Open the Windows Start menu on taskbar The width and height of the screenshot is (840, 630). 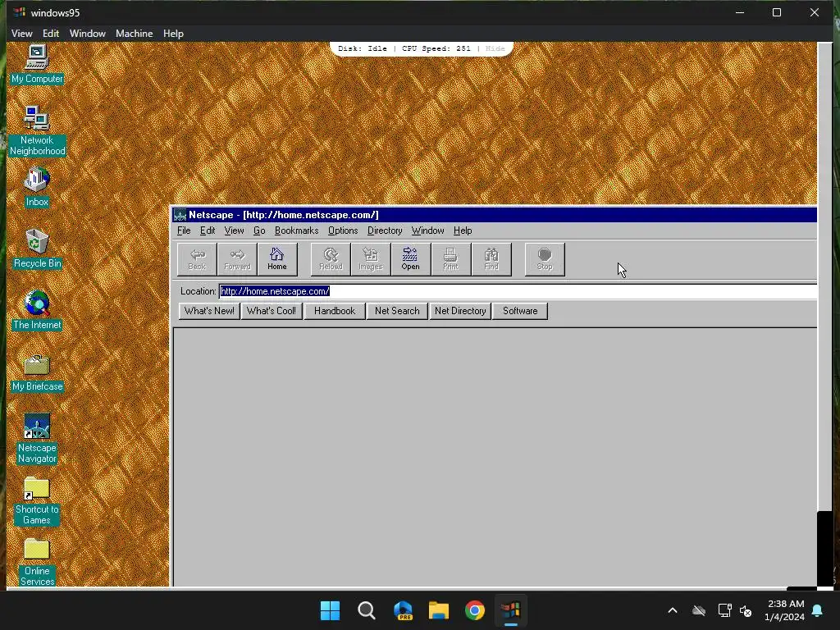330,610
